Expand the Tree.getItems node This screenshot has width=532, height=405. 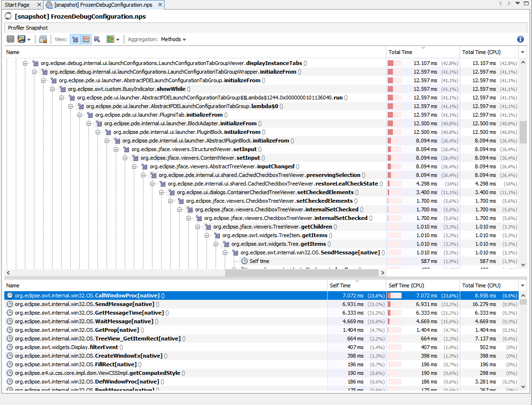click(x=216, y=244)
